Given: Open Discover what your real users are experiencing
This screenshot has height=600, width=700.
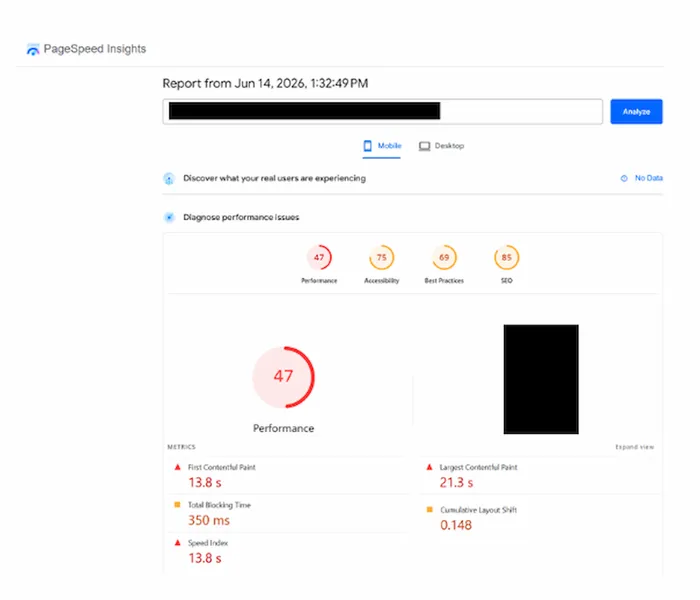Looking at the screenshot, I should 274,178.
